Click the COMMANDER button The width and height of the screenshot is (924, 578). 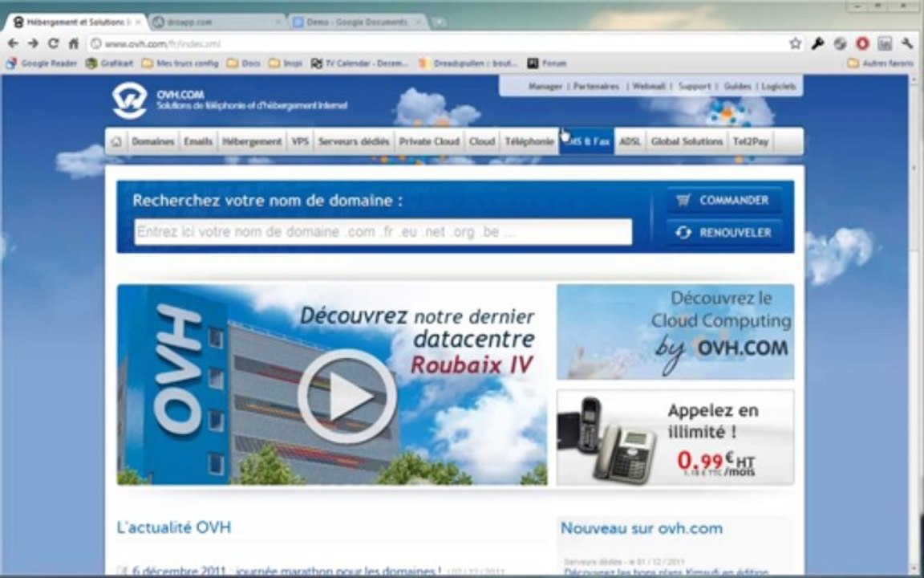(x=724, y=201)
